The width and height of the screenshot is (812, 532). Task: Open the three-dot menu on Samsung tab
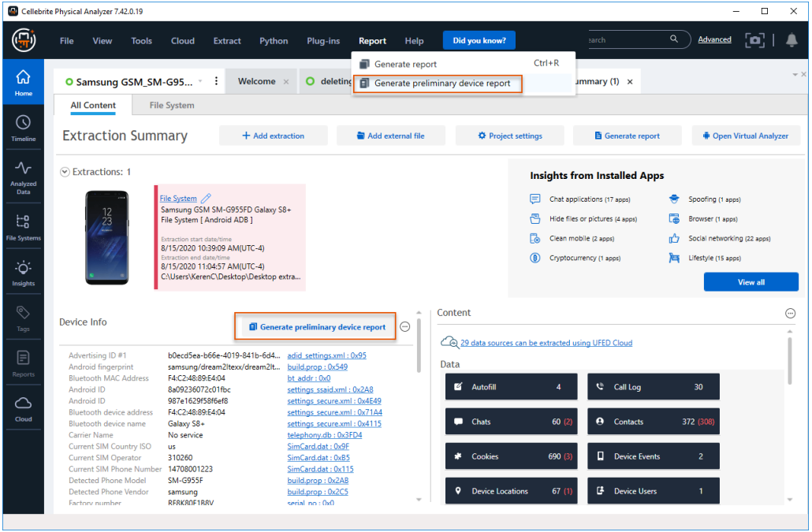coord(216,81)
